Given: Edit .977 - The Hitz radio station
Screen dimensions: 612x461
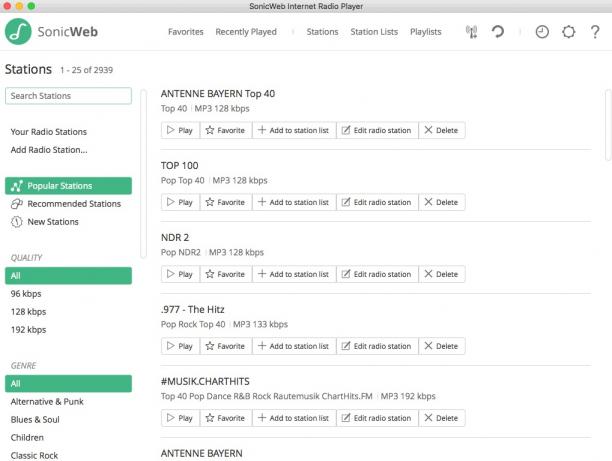Looking at the screenshot, I should pos(377,346).
